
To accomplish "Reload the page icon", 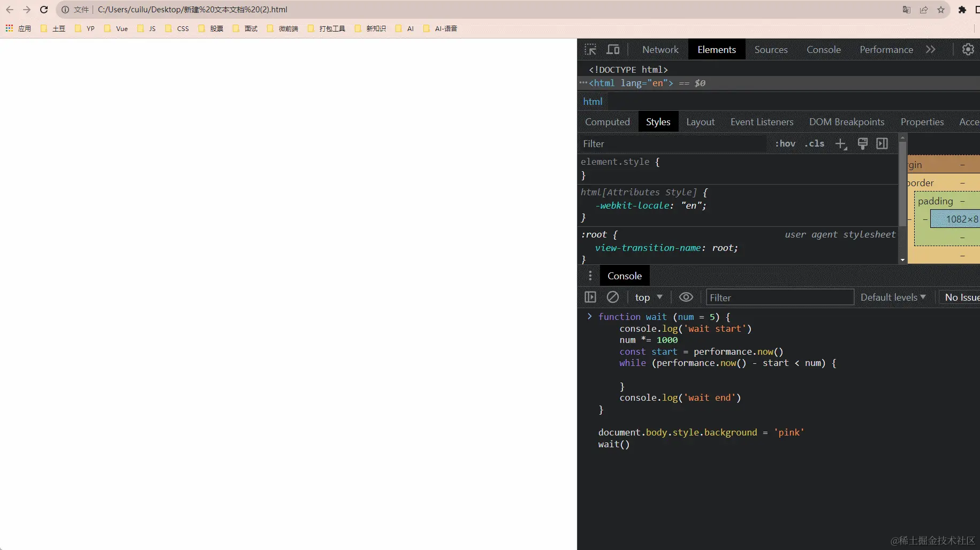I will click(x=44, y=10).
